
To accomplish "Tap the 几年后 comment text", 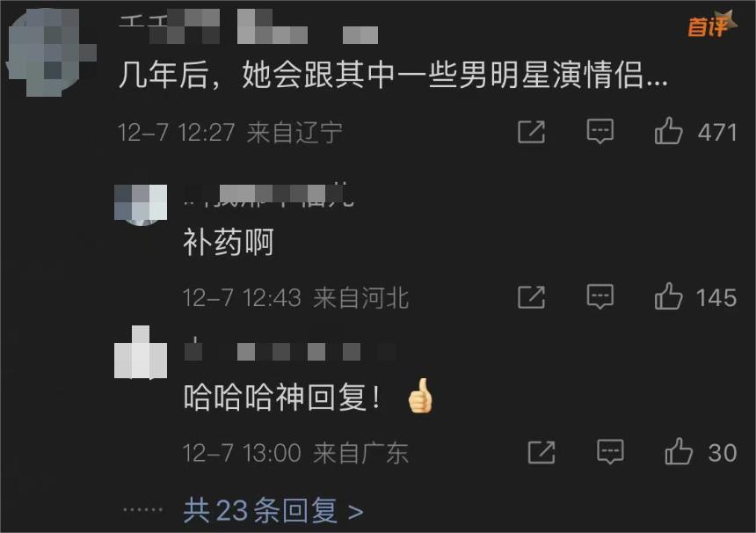I will pos(393,75).
